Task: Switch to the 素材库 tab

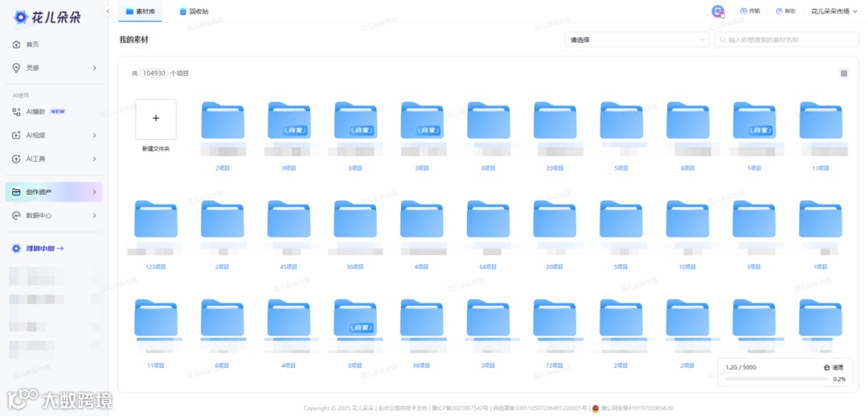Action: [140, 11]
